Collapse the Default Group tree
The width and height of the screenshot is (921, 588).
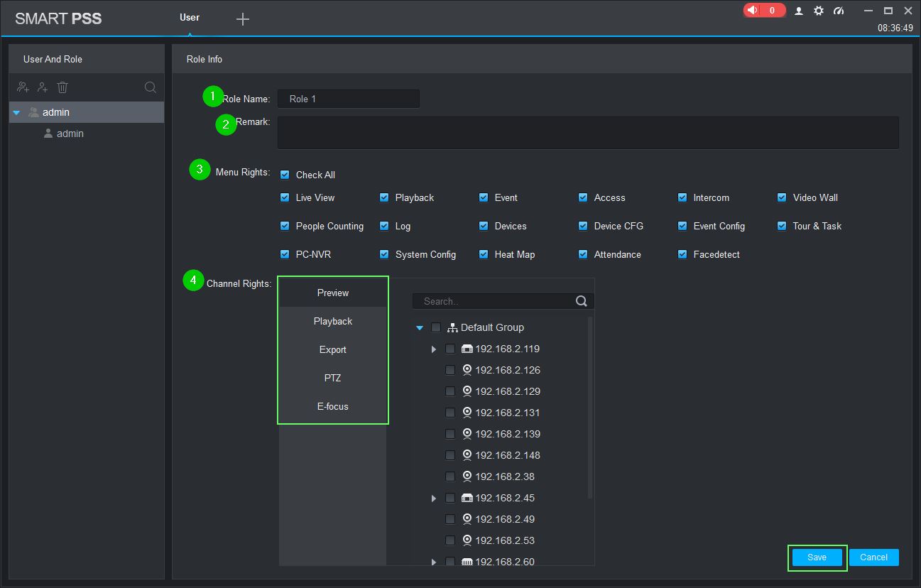click(x=420, y=327)
